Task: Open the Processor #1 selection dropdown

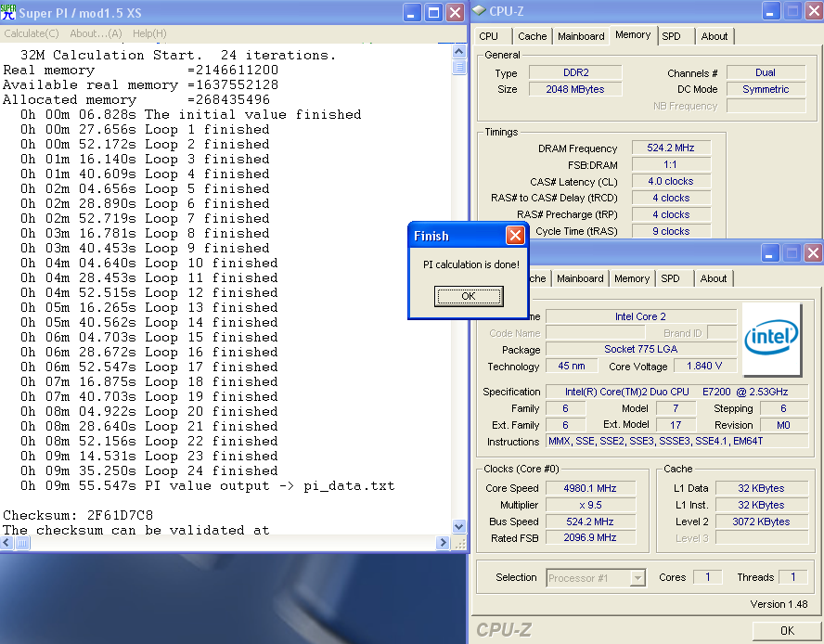Action: click(x=637, y=578)
